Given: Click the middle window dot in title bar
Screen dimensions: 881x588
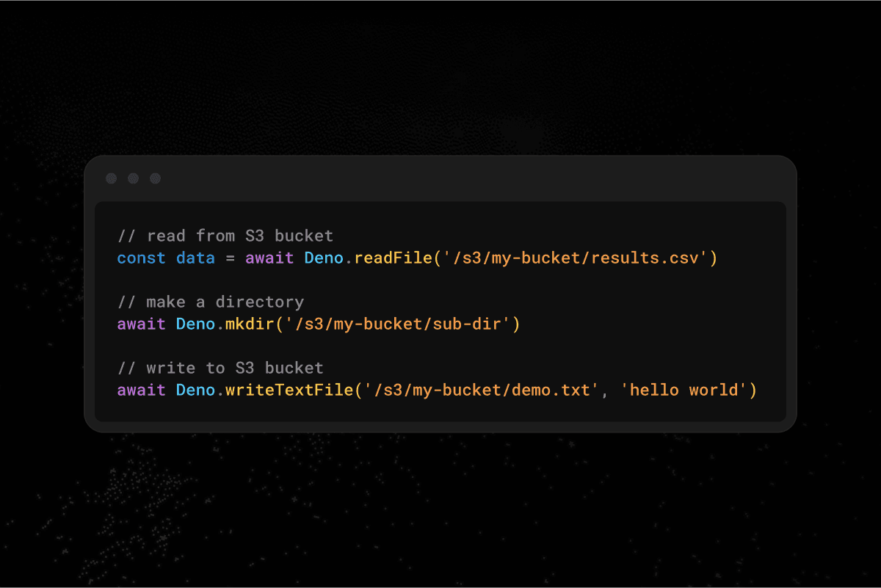Looking at the screenshot, I should point(134,178).
